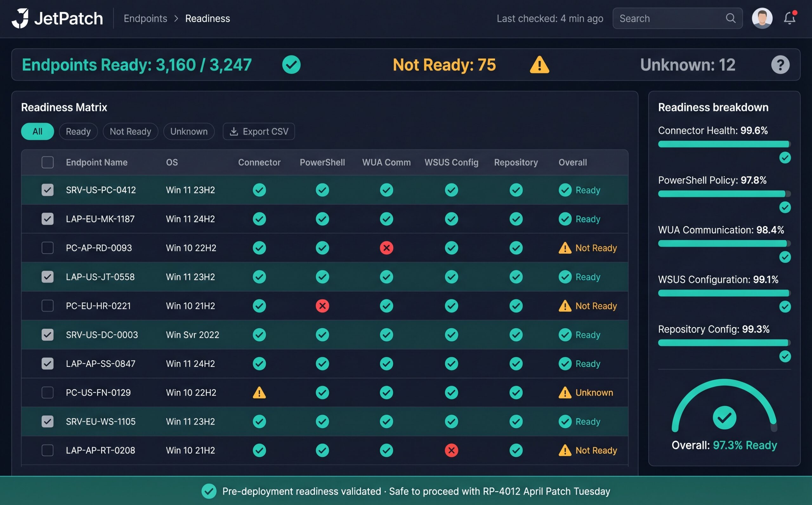This screenshot has height=505, width=812.
Task: Expand the Endpoints breadcrumb menu
Action: pyautogui.click(x=146, y=18)
